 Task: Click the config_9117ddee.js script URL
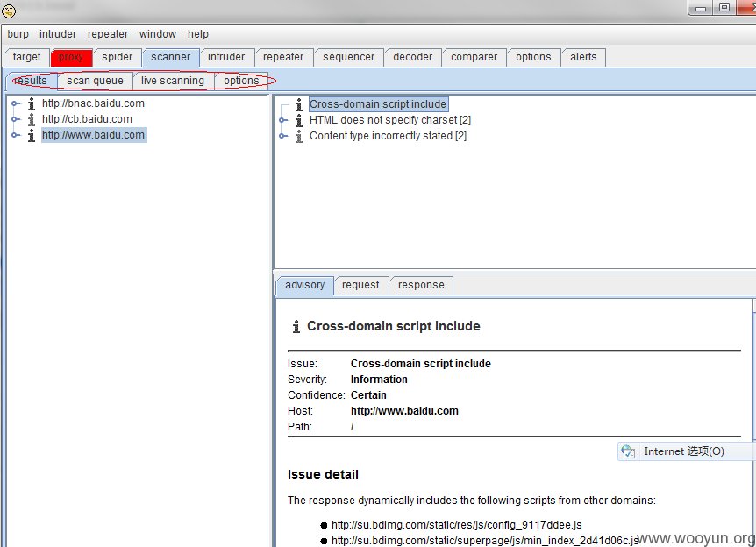(457, 525)
